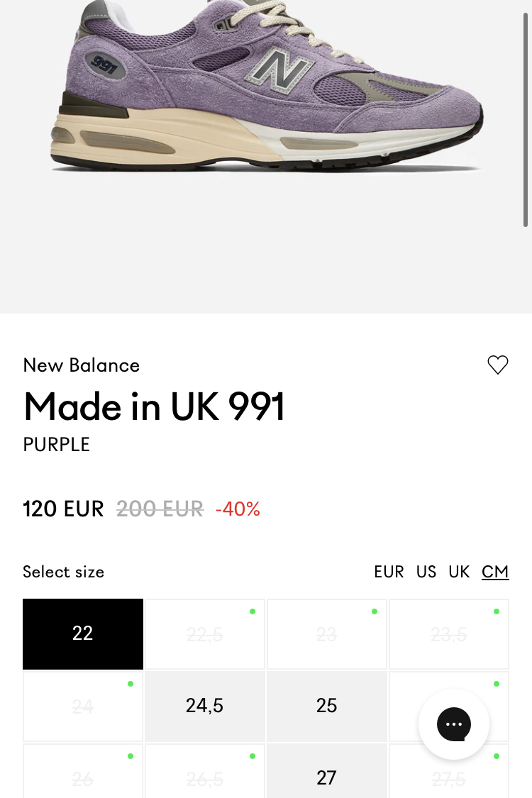Click unavailable size 23,5

(x=449, y=634)
